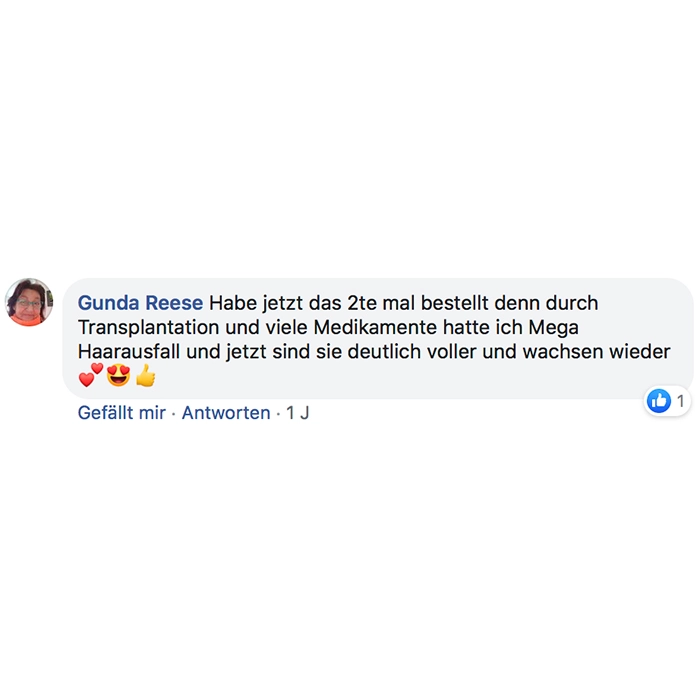The image size is (700, 700).
Task: Like the comment via Gefällt mir
Action: [x=121, y=412]
